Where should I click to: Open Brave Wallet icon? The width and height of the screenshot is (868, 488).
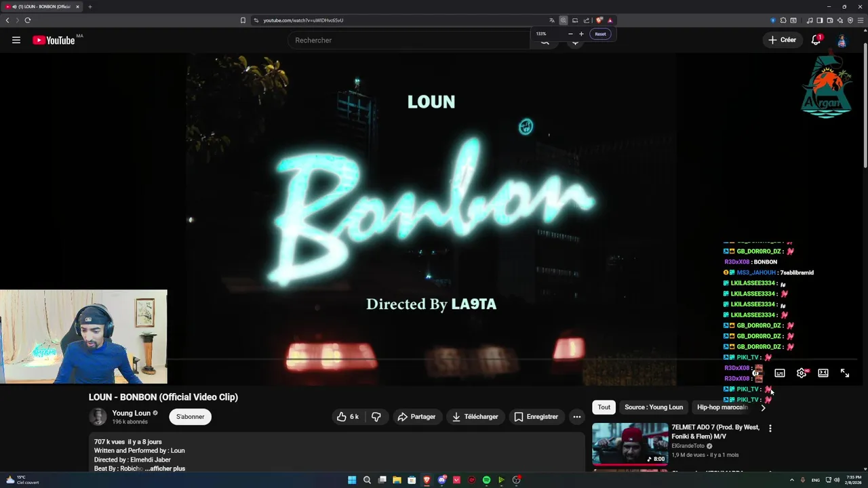(829, 20)
